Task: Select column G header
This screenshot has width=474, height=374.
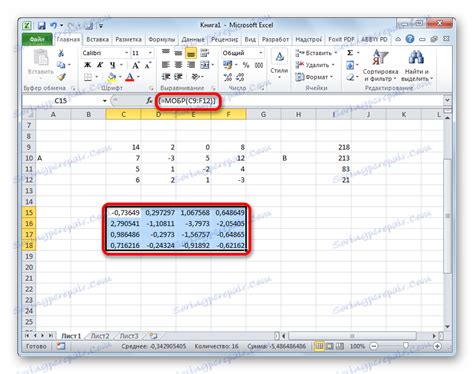Action: click(x=263, y=114)
